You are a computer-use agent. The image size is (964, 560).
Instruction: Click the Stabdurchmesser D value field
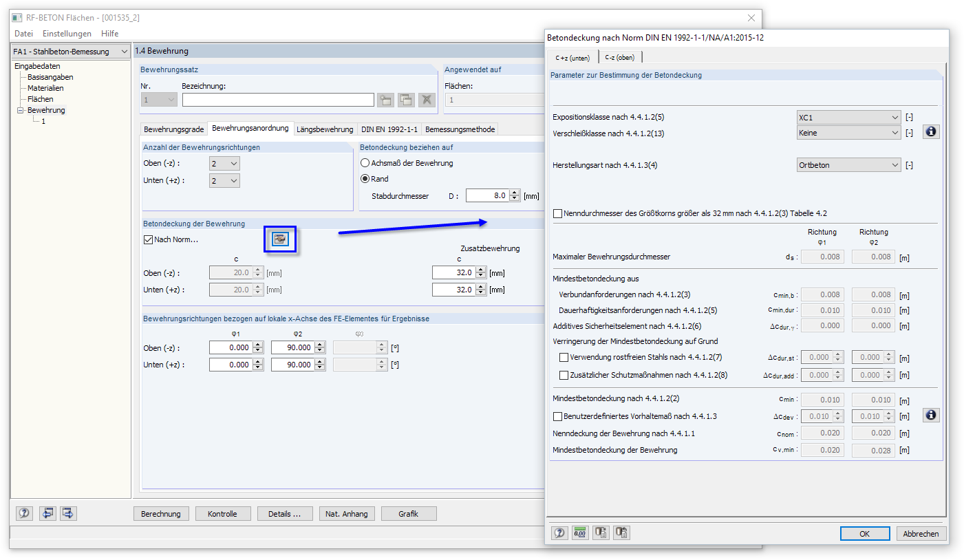coord(488,196)
